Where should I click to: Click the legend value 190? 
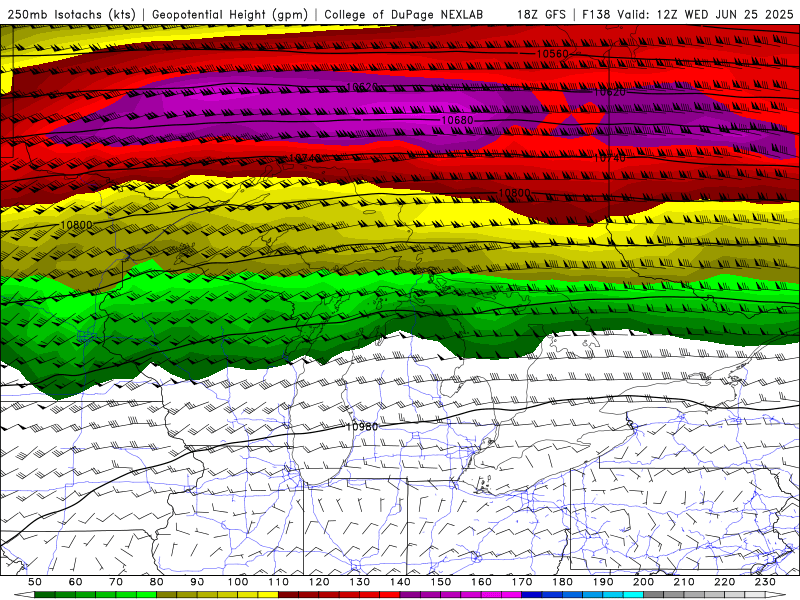pos(603,582)
